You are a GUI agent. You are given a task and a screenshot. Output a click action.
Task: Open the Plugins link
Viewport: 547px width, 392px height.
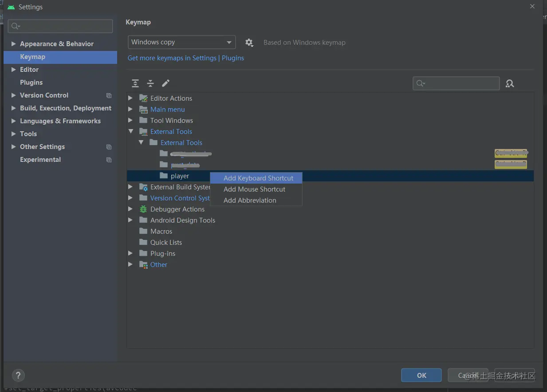point(233,58)
